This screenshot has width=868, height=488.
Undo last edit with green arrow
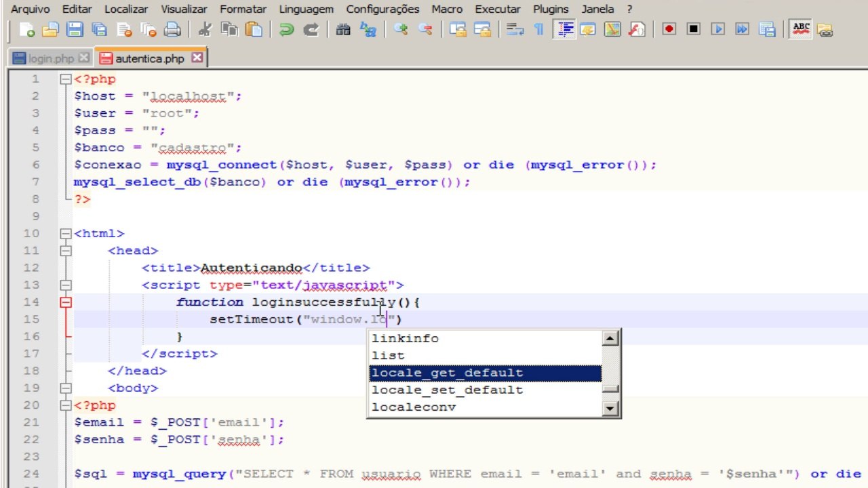pyautogui.click(x=286, y=30)
